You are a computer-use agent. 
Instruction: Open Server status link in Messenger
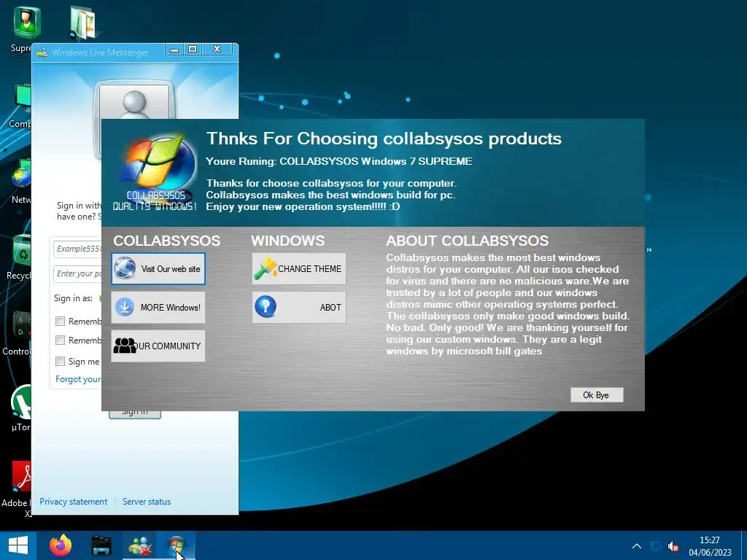tap(146, 502)
